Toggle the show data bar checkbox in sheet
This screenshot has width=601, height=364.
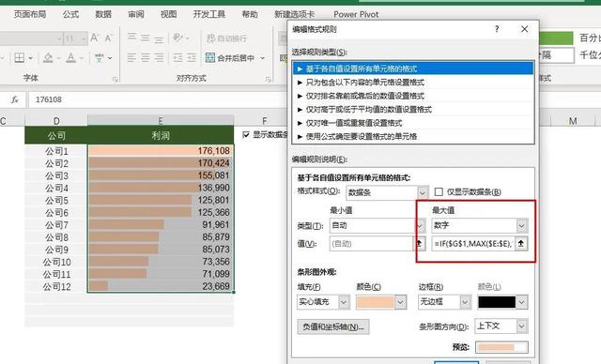click(x=246, y=135)
